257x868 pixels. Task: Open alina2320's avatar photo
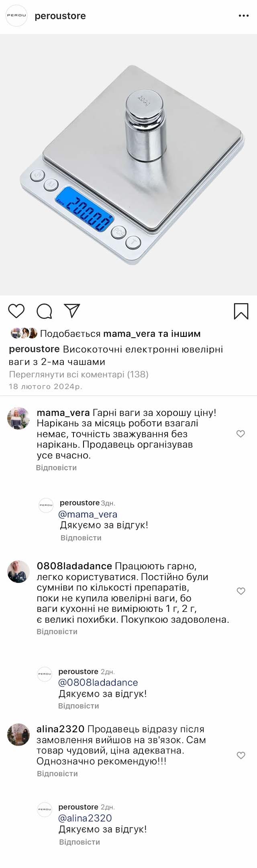pos(18,735)
